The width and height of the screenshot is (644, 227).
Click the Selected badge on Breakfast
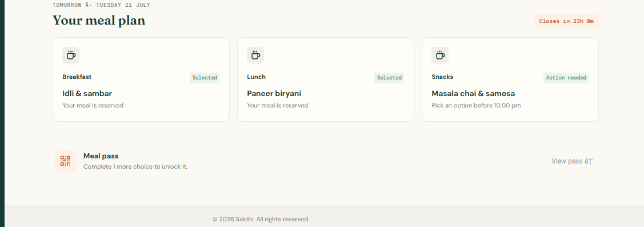click(x=205, y=78)
